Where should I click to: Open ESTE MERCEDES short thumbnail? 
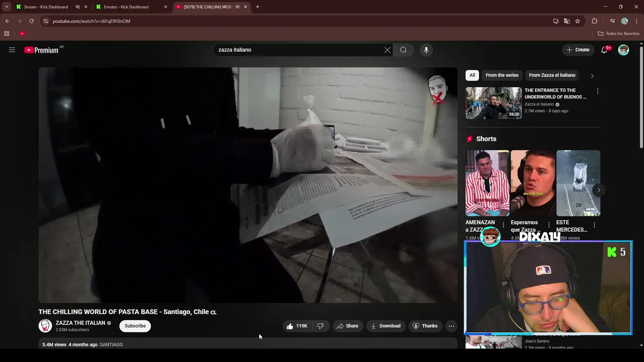coord(578,183)
